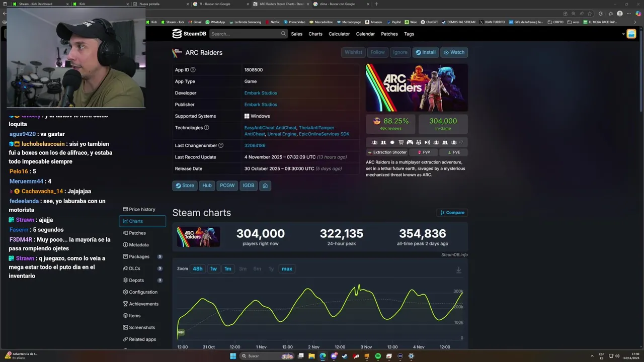
Task: Select the Patches sidebar item
Action: coord(142,233)
